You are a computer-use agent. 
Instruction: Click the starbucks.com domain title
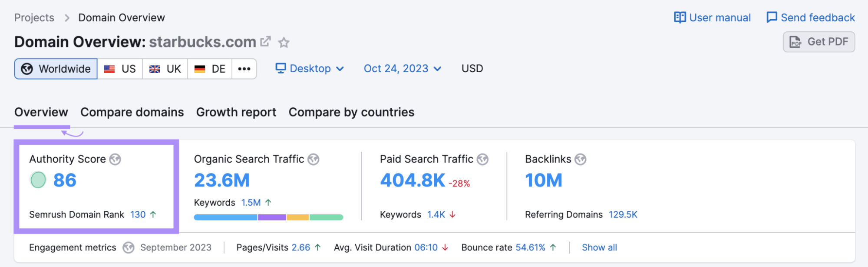[x=202, y=42]
